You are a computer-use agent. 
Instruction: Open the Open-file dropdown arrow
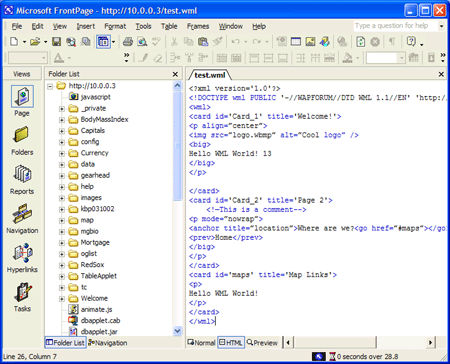point(45,42)
